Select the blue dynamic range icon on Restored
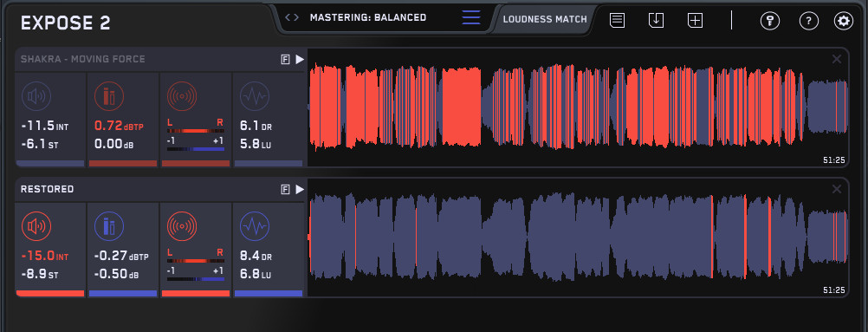 [x=255, y=227]
